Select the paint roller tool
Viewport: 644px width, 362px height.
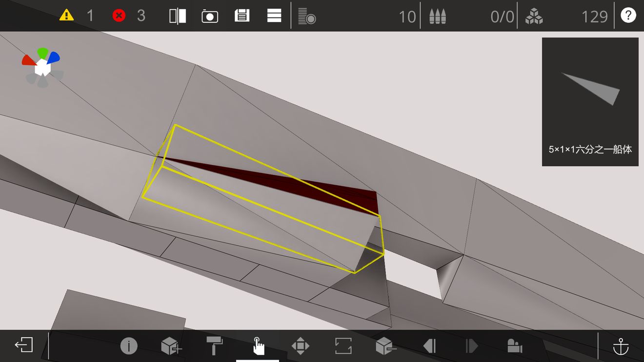(x=214, y=346)
